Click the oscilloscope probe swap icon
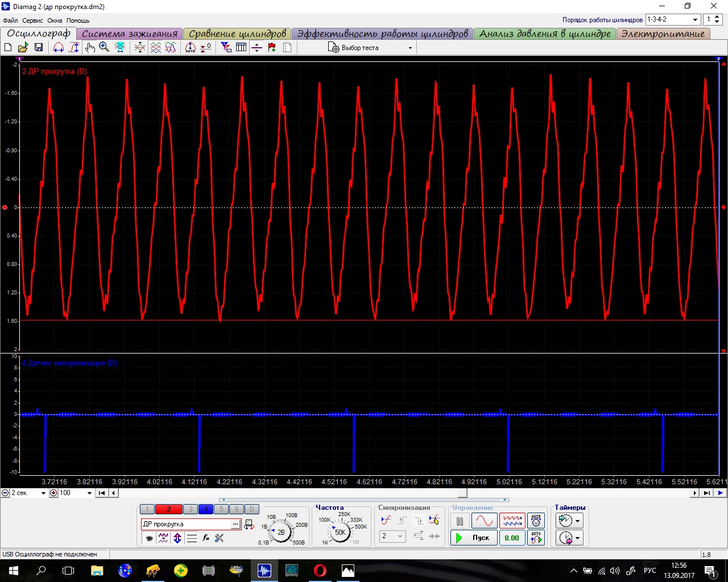Screen dimensions: 728x582 [x=249, y=525]
